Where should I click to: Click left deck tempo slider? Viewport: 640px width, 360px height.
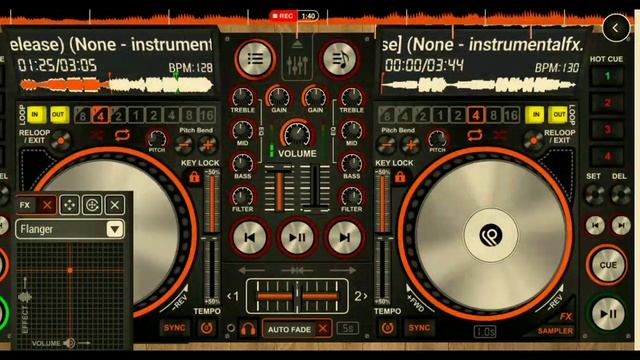point(212,237)
